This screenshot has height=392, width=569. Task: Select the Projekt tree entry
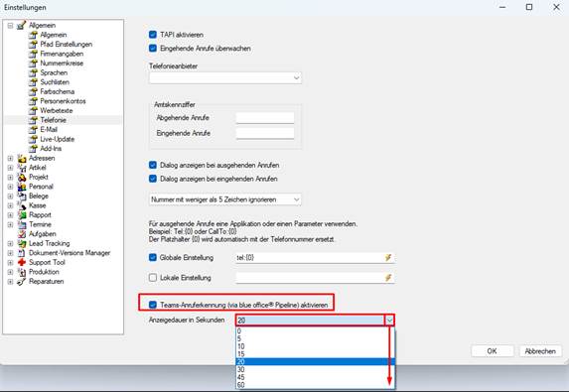39,177
